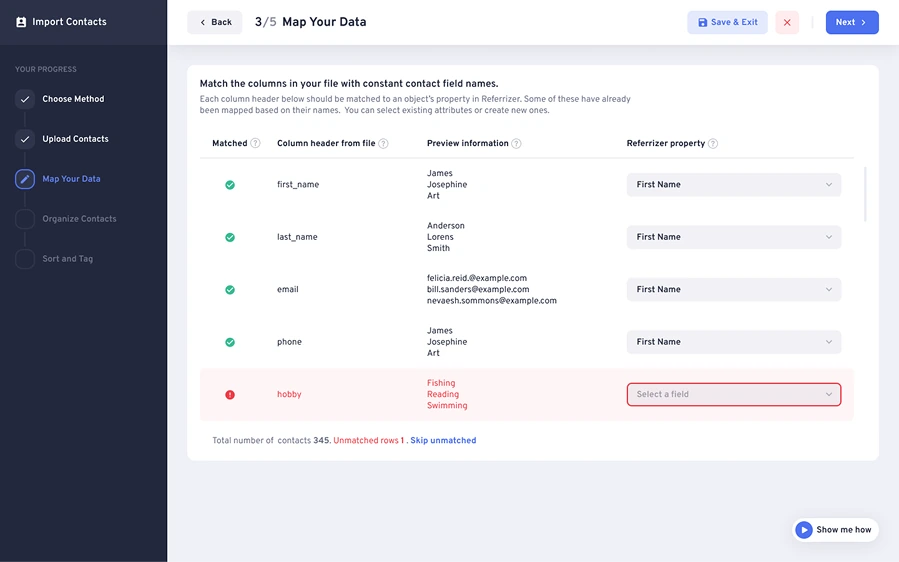Screen dimensions: 899x562
Task: Click the Anderson preview value
Action: coord(445,226)
